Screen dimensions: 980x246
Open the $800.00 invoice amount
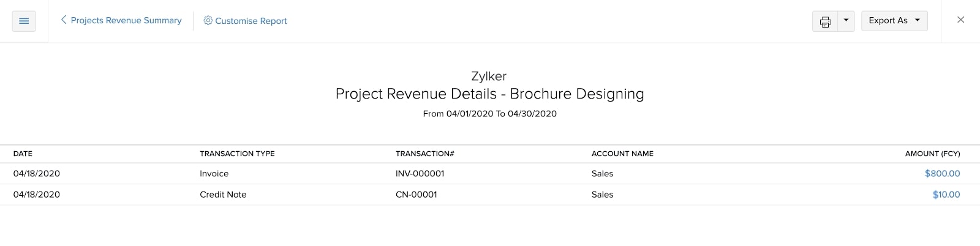click(942, 174)
